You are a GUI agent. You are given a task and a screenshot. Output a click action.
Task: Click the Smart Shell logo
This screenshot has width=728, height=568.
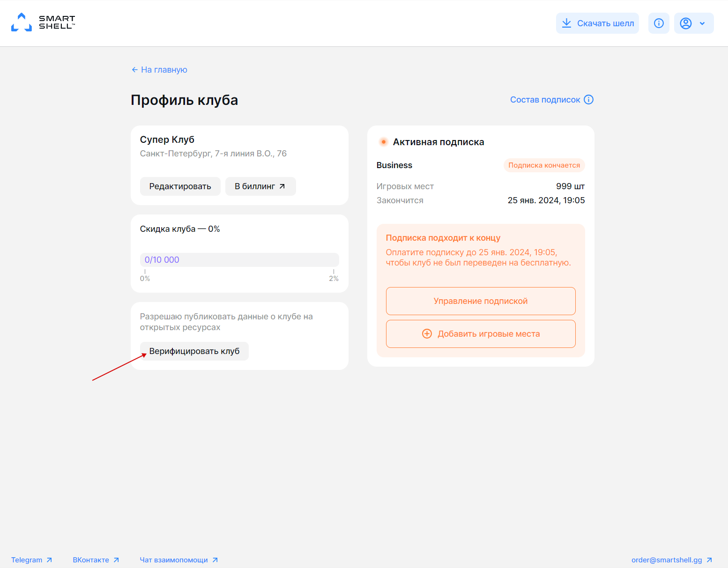coord(43,22)
